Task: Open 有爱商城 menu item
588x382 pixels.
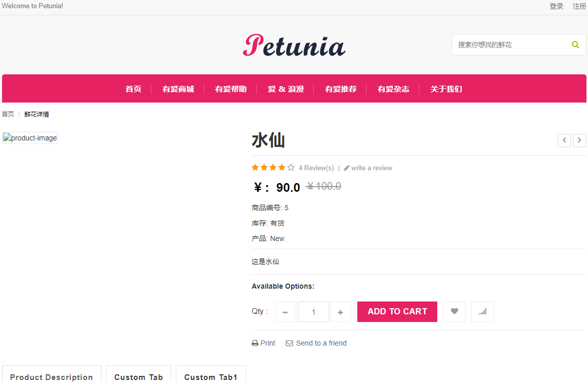Action: [x=178, y=89]
